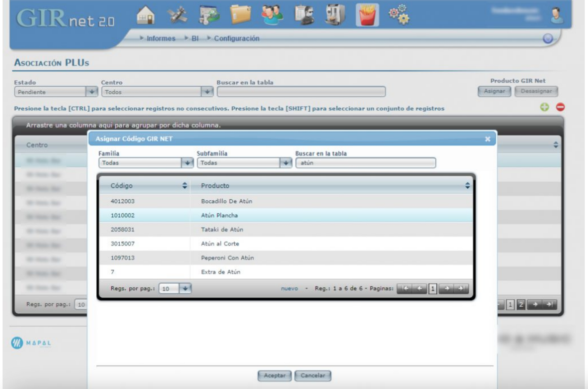The image size is (588, 389).
Task: Open the colored gears settings icon
Action: [399, 15]
